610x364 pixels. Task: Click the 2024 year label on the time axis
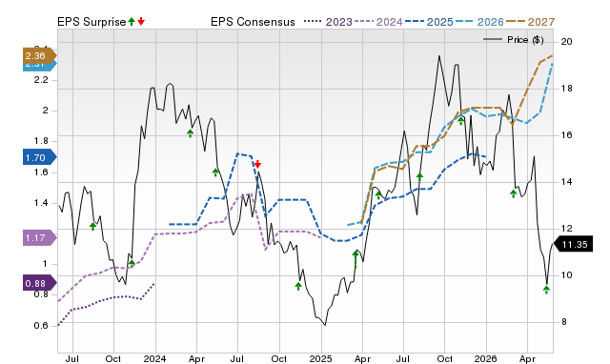point(154,359)
